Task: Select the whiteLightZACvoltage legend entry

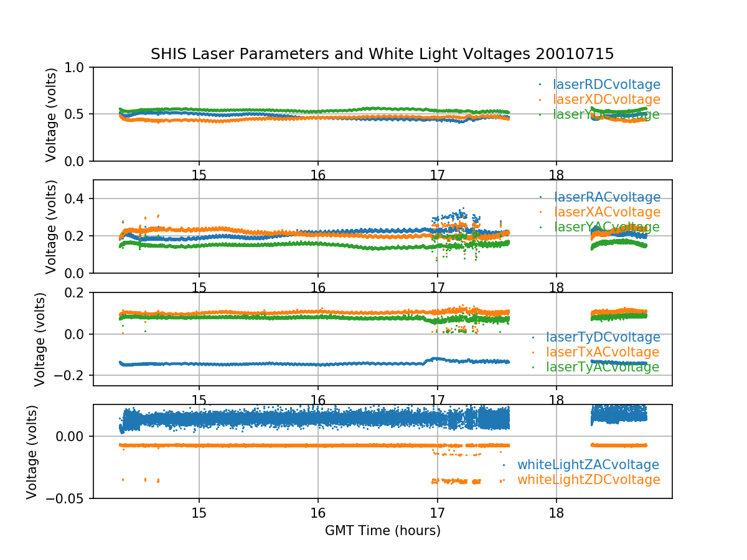Action: pyautogui.click(x=588, y=465)
